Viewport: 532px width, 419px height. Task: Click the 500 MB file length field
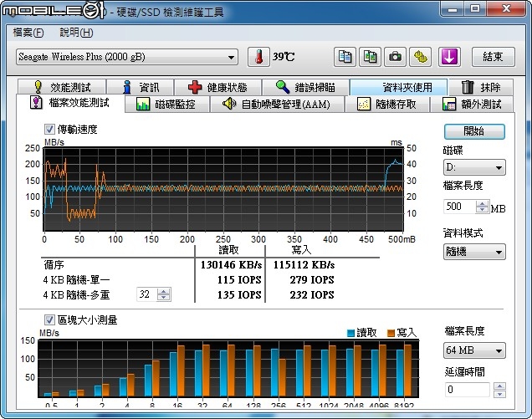(459, 207)
